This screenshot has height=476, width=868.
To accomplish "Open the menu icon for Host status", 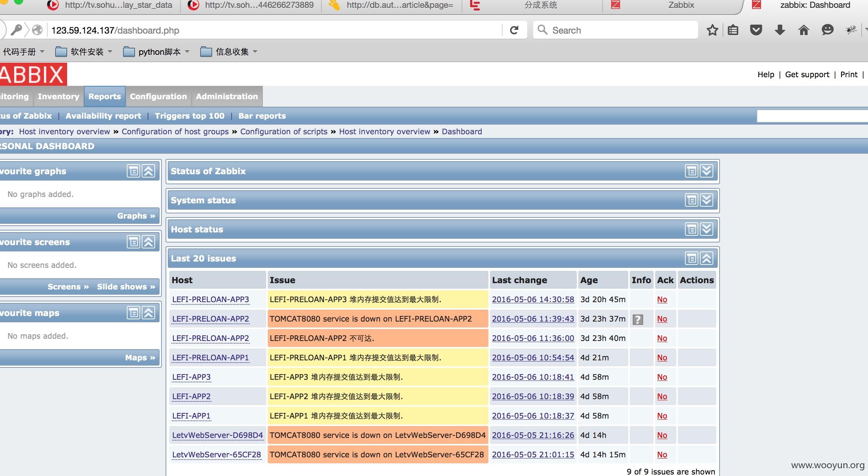I will [x=692, y=229].
